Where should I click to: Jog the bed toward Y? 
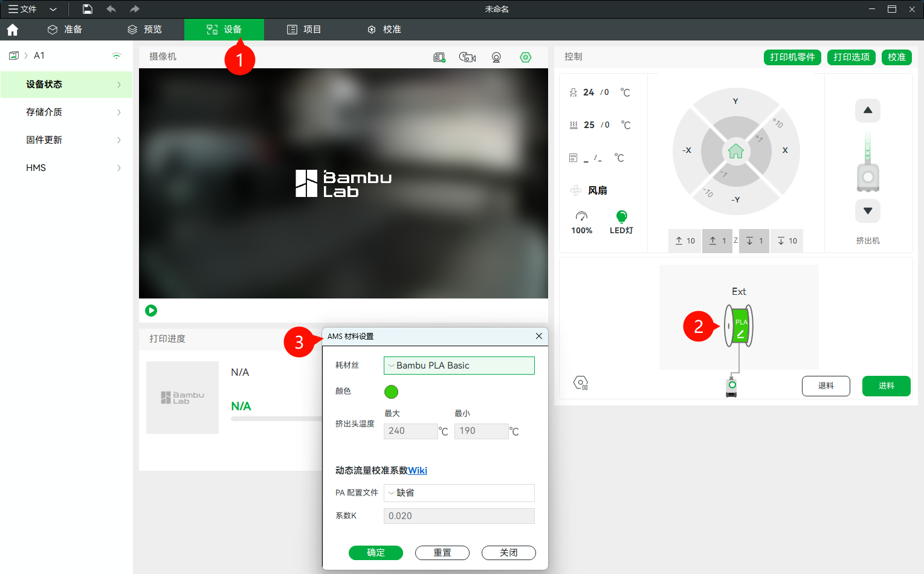[735, 101]
